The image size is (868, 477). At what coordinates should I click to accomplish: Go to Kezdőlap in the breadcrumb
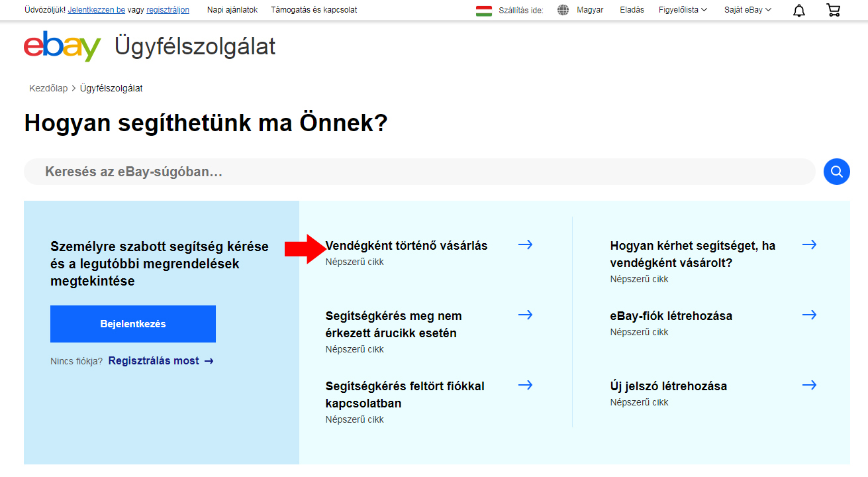[48, 88]
